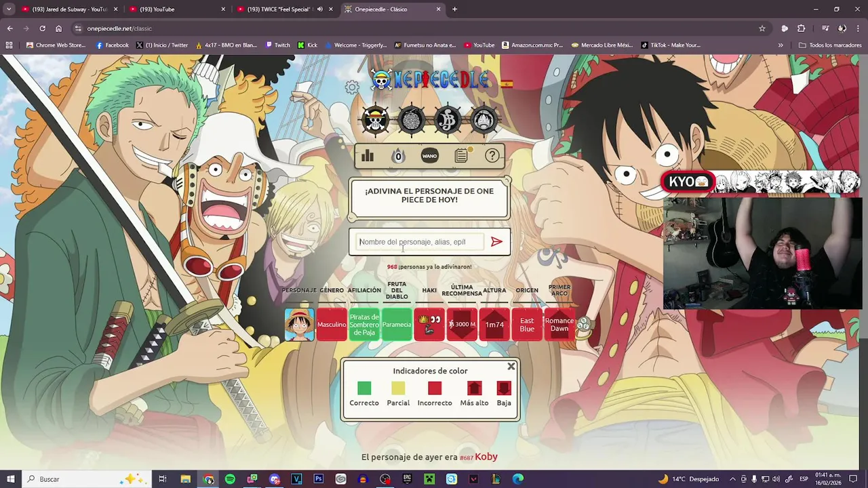Click the address bar URL onepiecedle.net/classic
The image size is (868, 488).
click(x=119, y=28)
